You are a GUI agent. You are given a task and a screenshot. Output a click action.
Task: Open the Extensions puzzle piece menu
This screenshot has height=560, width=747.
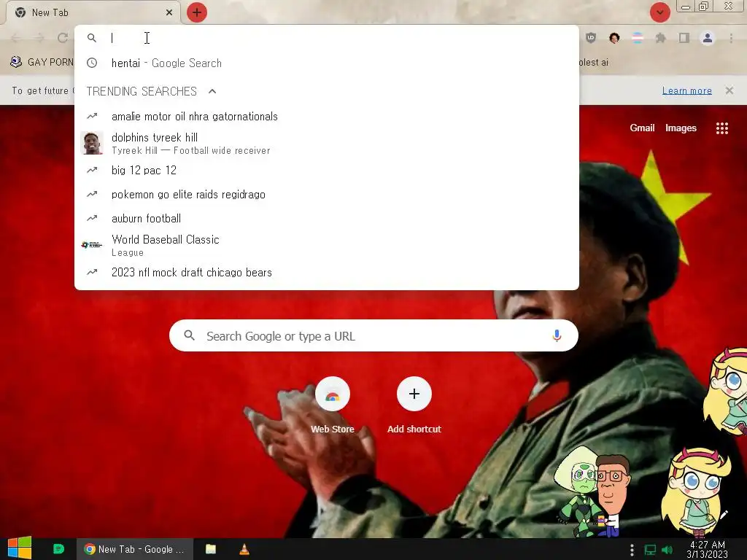[661, 38]
